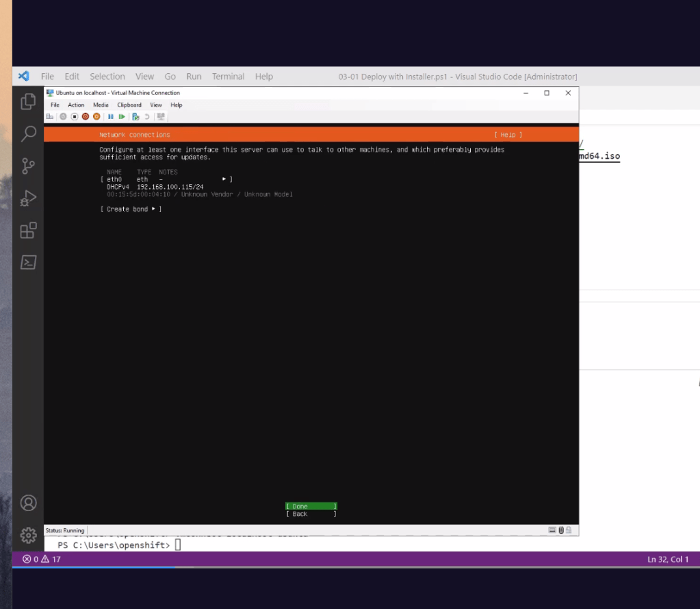The image size is (700, 609).
Task: Close the Virtual Machine Connection window
Action: click(x=568, y=93)
